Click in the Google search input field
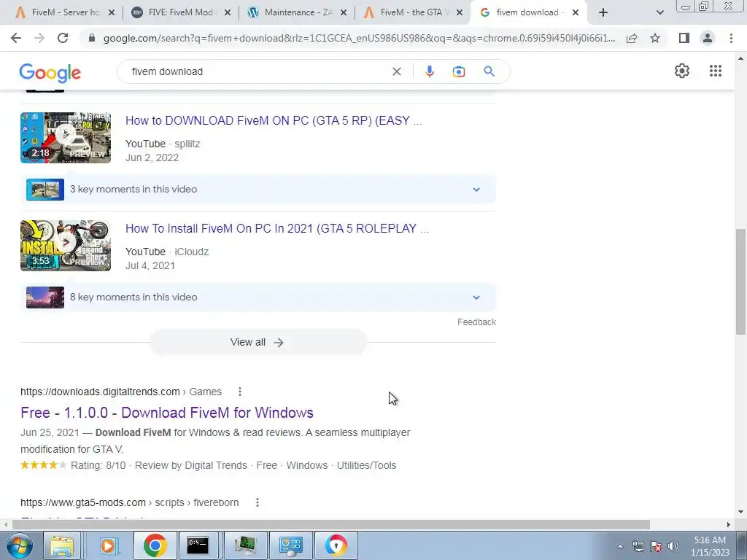This screenshot has width=747, height=560. [258, 71]
